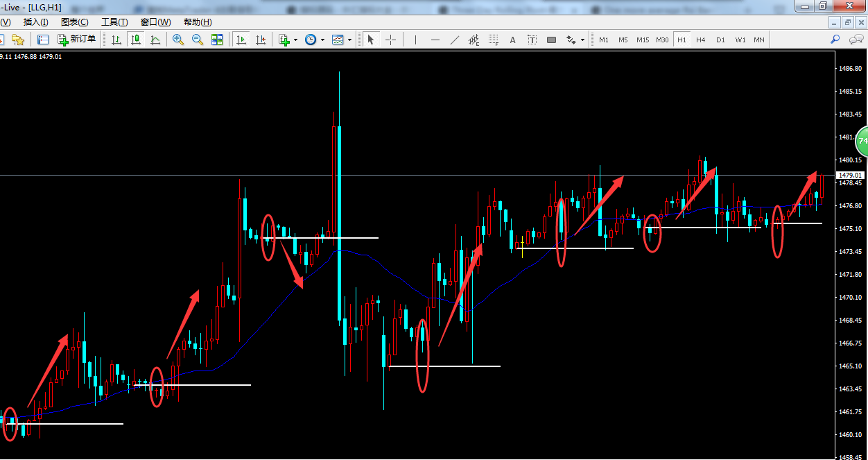
Task: Click the add indicators icon
Action: pos(284,40)
